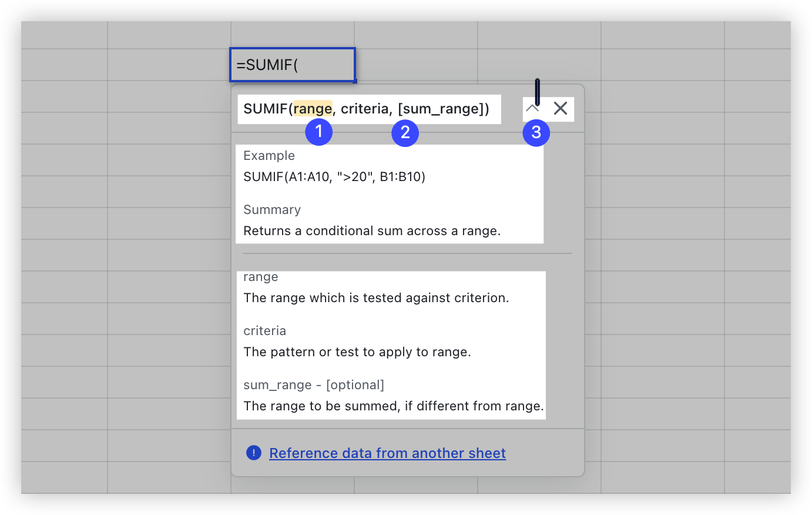Click the highlighted range argument in the signature
This screenshot has width=812, height=515.
click(313, 109)
